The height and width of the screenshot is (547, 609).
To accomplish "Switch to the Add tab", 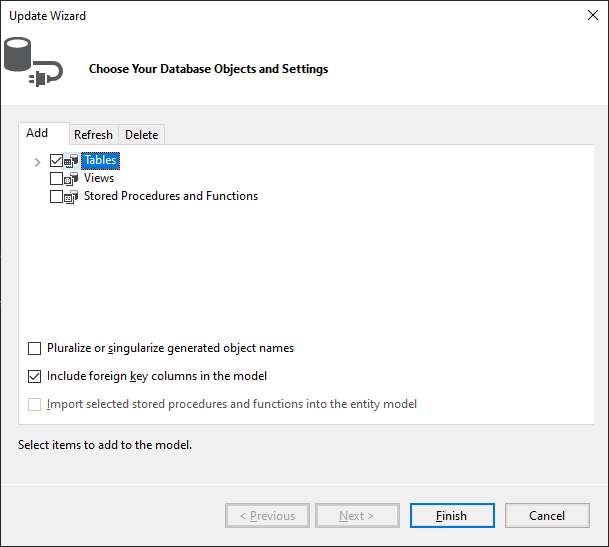I will coord(44,133).
